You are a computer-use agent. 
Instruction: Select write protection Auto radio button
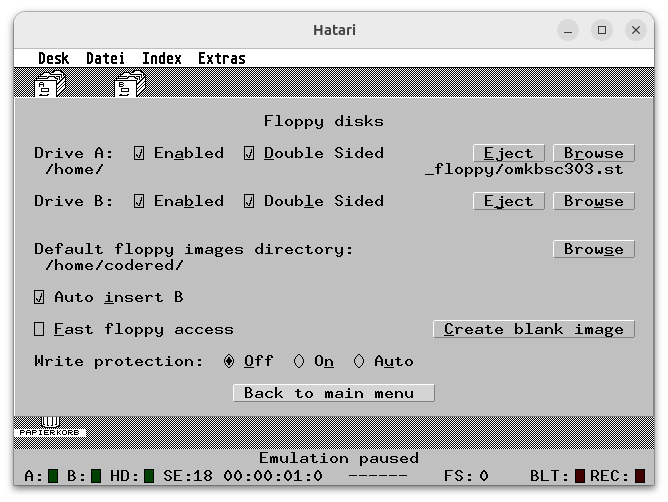pyautogui.click(x=359, y=361)
